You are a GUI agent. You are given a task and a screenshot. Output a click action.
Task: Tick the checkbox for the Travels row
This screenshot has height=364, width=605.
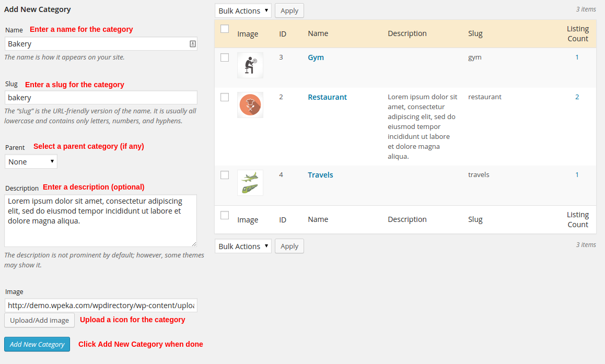pos(225,175)
